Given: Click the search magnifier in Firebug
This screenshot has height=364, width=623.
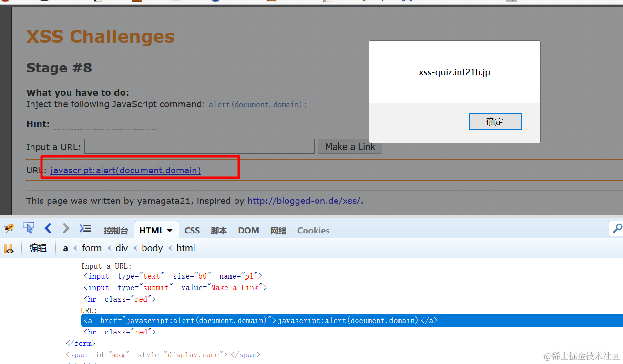Looking at the screenshot, I should (617, 229).
